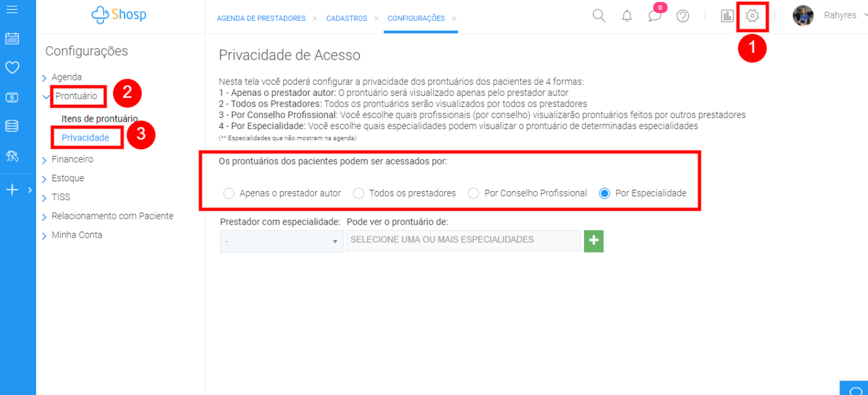Click the specialties selection input field
The width and height of the screenshot is (868, 395).
click(x=464, y=240)
